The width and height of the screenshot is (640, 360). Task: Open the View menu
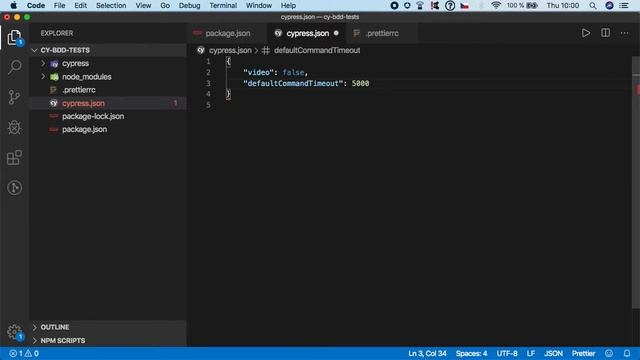pyautogui.click(x=143, y=6)
